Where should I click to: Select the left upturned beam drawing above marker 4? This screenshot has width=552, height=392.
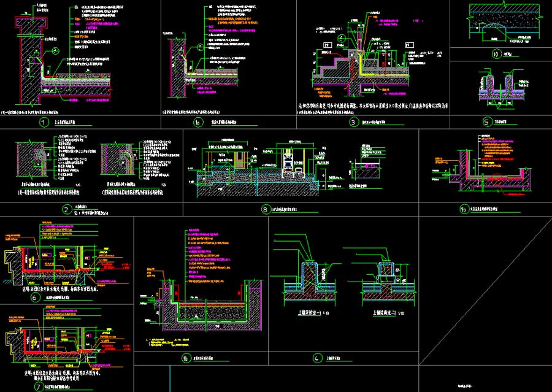point(310,281)
